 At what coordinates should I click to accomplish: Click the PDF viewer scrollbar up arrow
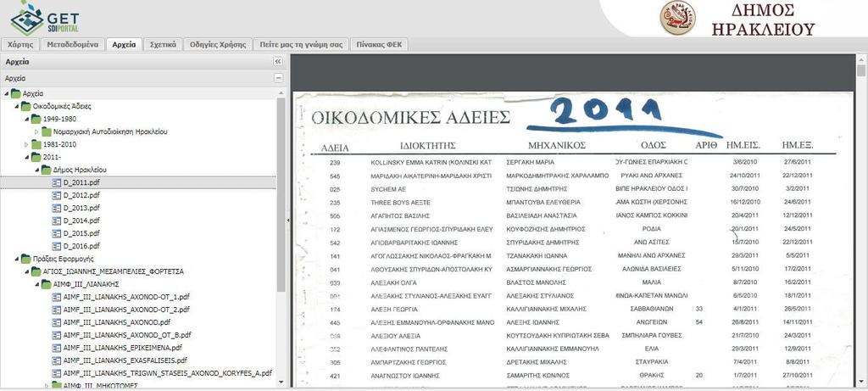coord(861,59)
